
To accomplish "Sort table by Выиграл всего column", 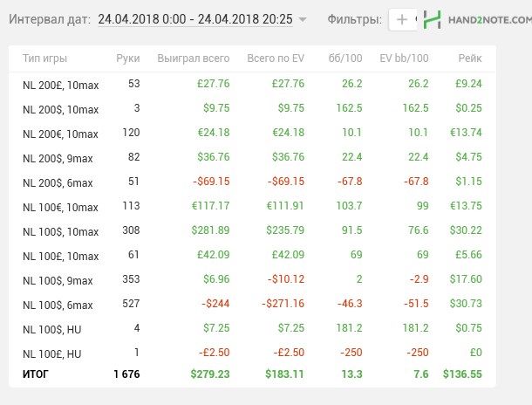I will [193, 58].
